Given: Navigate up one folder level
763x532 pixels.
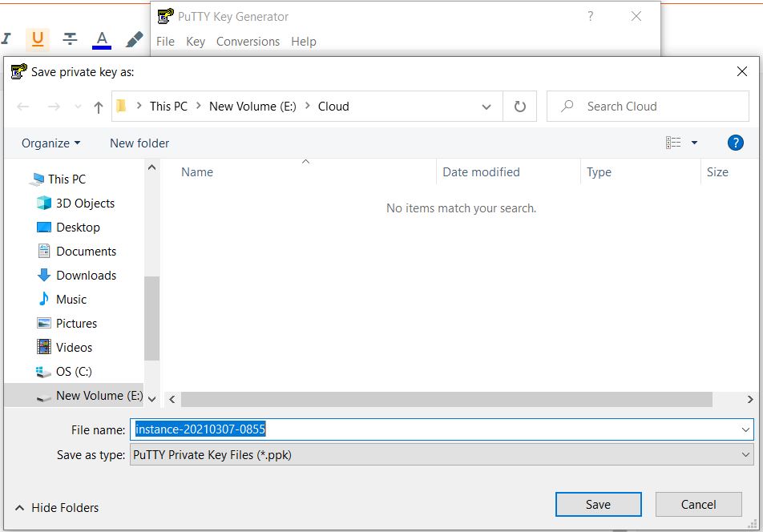Looking at the screenshot, I should pos(97,106).
